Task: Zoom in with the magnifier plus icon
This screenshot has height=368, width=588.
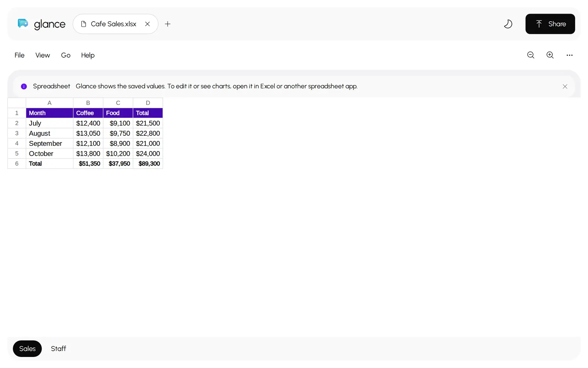Action: tap(550, 55)
